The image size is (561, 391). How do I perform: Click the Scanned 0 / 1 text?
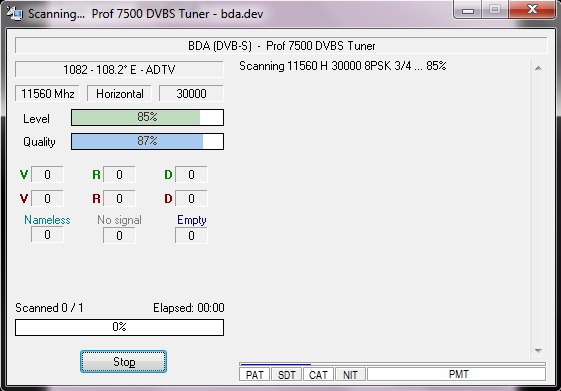point(49,308)
